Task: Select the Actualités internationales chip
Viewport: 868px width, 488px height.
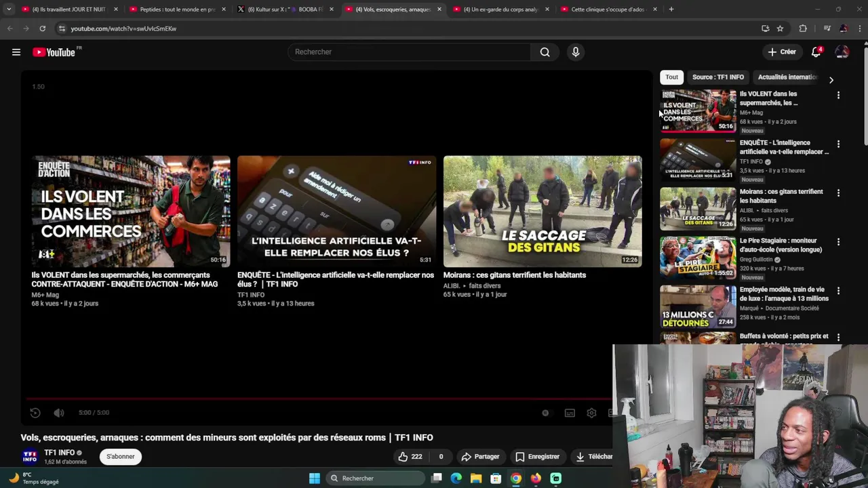Action: [787, 77]
